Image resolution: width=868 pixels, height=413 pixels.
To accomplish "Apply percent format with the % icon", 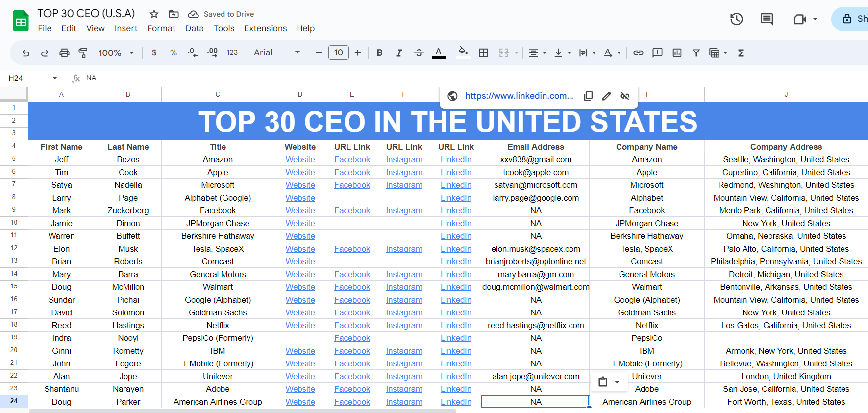I will coord(174,52).
